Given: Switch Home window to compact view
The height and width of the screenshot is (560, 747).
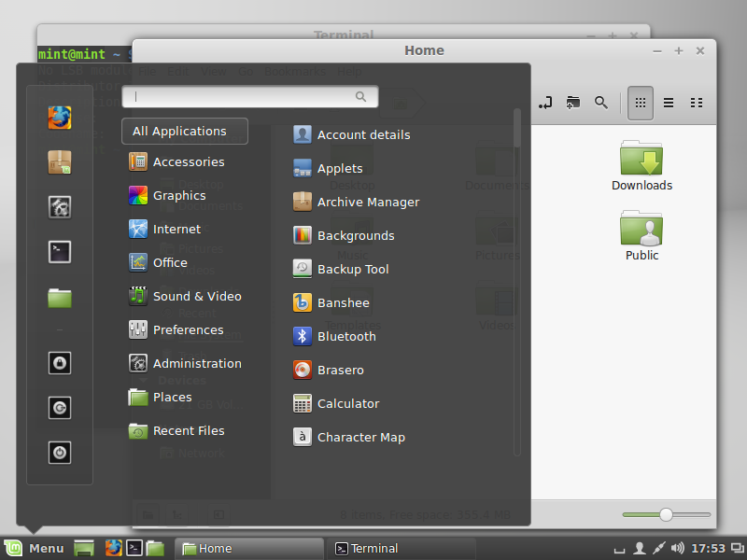Looking at the screenshot, I should coord(697,103).
